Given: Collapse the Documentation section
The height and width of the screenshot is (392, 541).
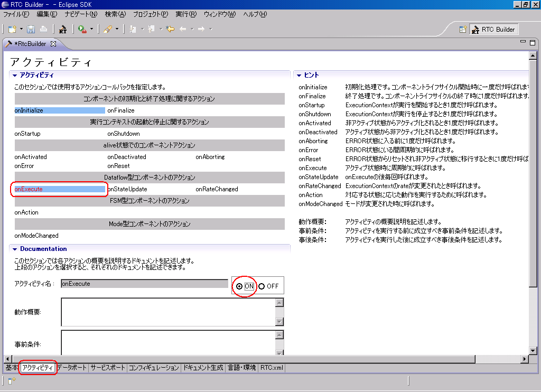Looking at the screenshot, I should (14, 249).
